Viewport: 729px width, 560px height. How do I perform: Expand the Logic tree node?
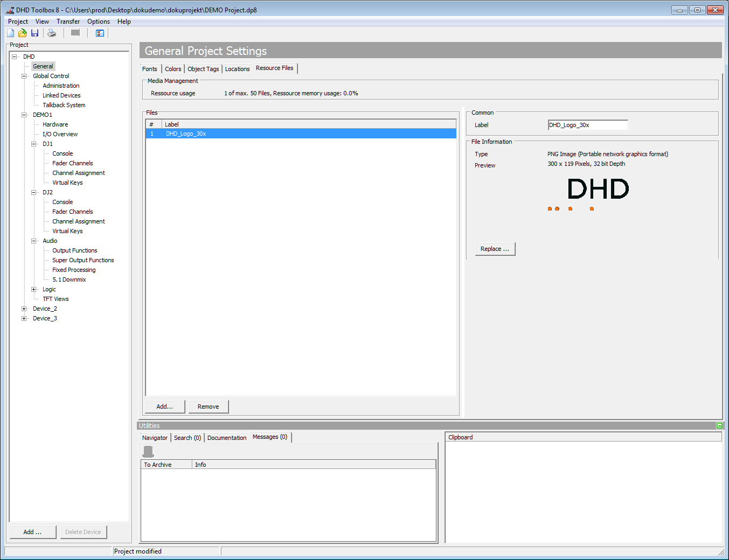[x=33, y=289]
